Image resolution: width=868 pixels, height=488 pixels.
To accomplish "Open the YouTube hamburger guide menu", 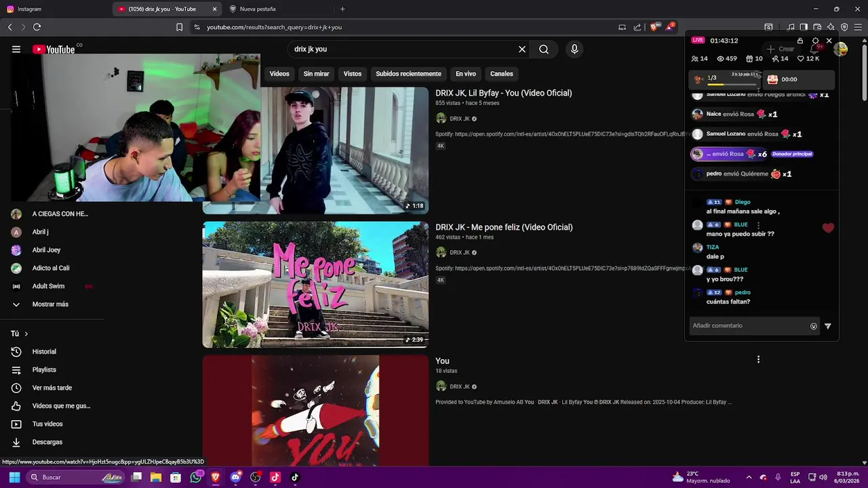I will point(16,49).
